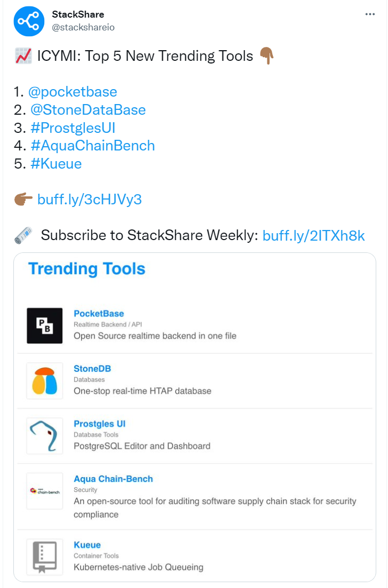Open the tweet's three-dot more menu
Screen dimensions: 388x588
pos(370,14)
